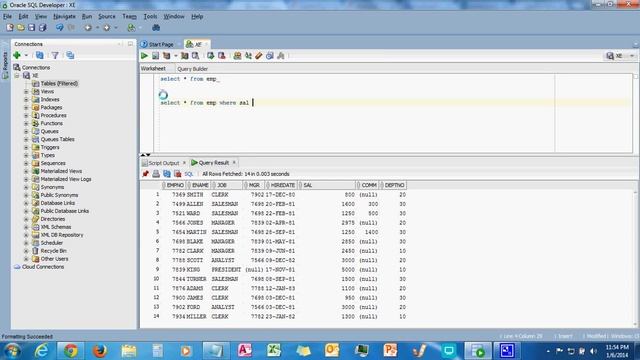Viewport: 640px width, 360px height.
Task: Close the Query Result tab
Action: 234,163
